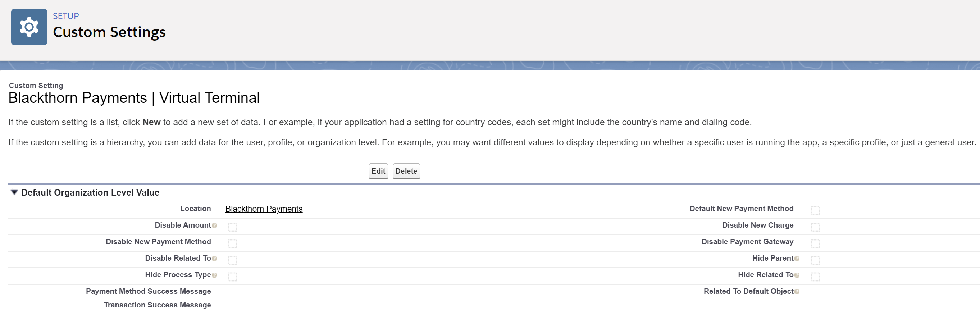Click the Edit button
This screenshot has width=980, height=311.
click(x=378, y=171)
